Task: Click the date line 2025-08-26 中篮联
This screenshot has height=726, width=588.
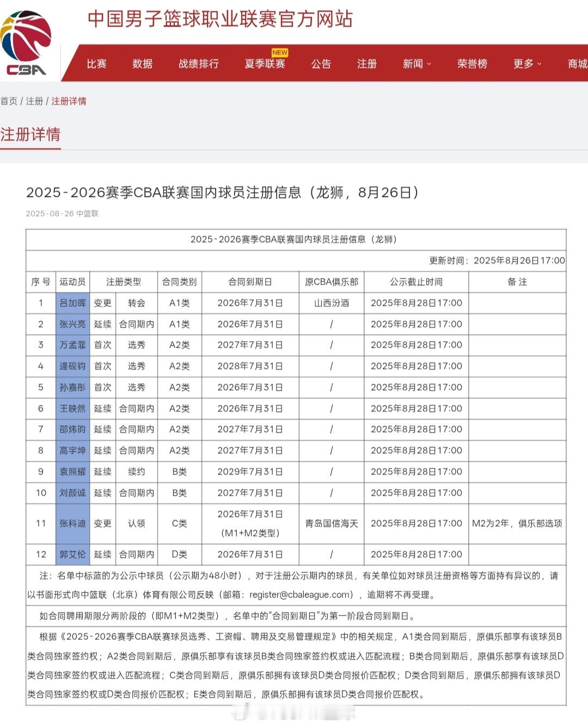Action: (62, 213)
